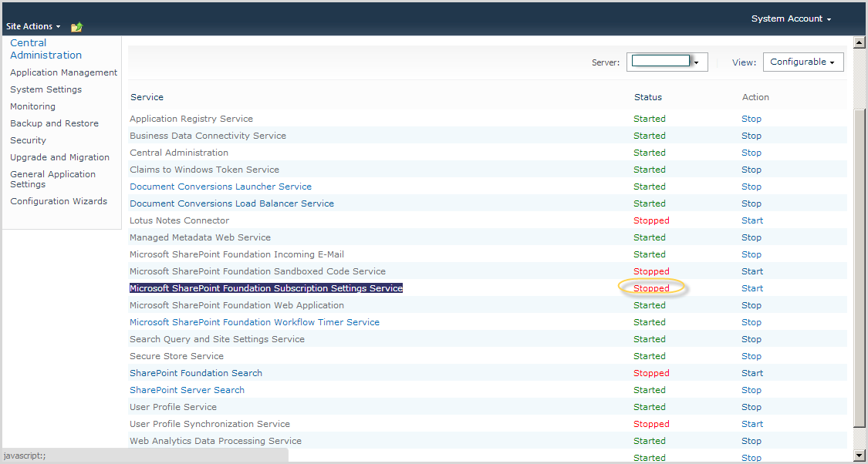
Task: Start the Subscription Settings Service
Action: [751, 288]
